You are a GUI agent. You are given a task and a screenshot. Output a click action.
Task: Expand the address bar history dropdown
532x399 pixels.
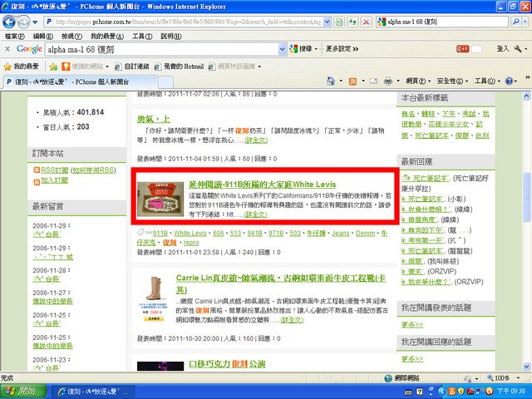coord(327,22)
